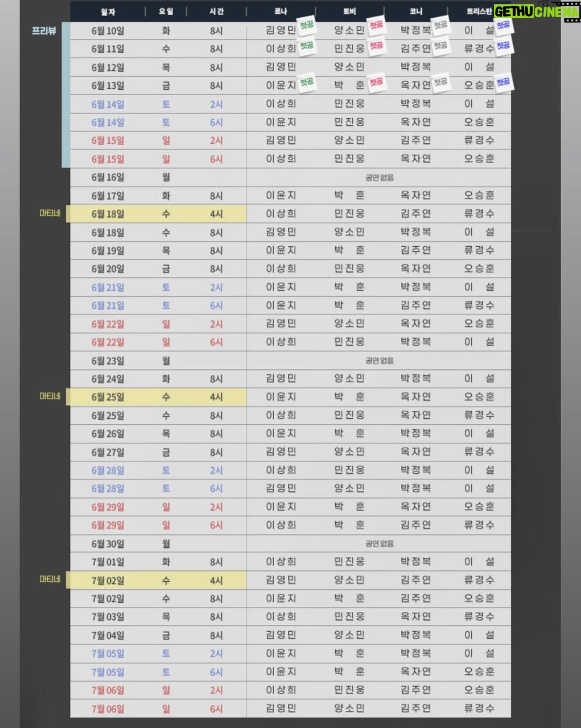Click the 7월 03일 date cell
The width and height of the screenshot is (581, 728).
pos(108,617)
